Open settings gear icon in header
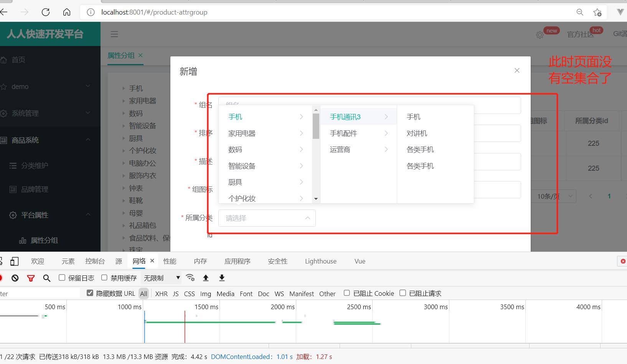The image size is (627, 364). point(540,35)
